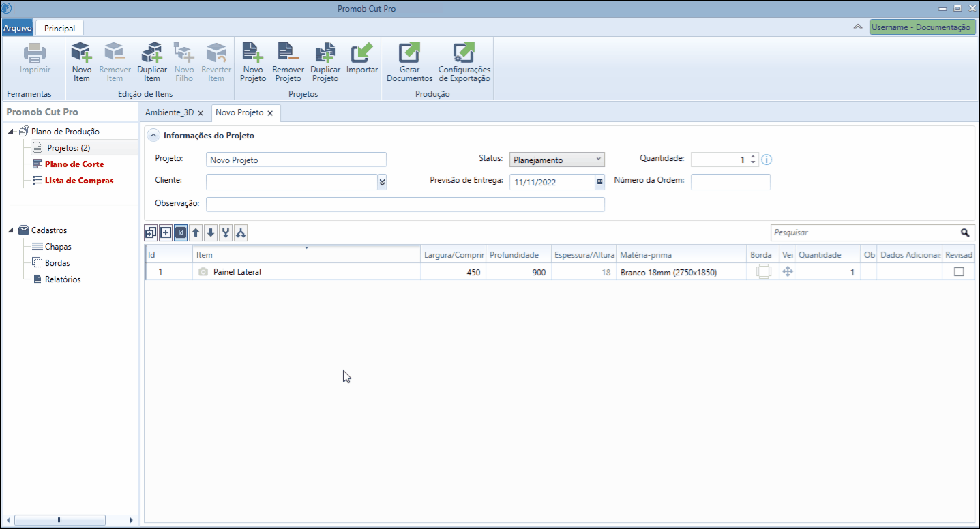Toggle the Id display toolbar button

coord(181,232)
